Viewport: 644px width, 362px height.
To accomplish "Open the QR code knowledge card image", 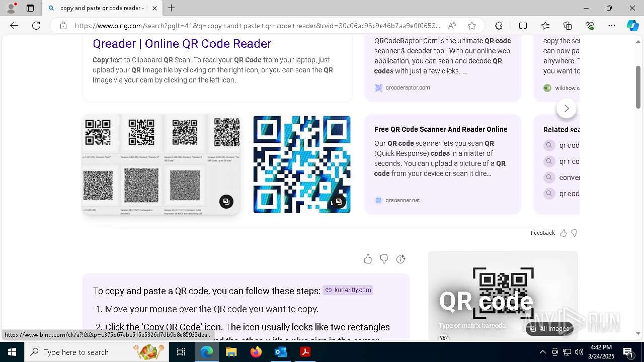I will tap(503, 294).
